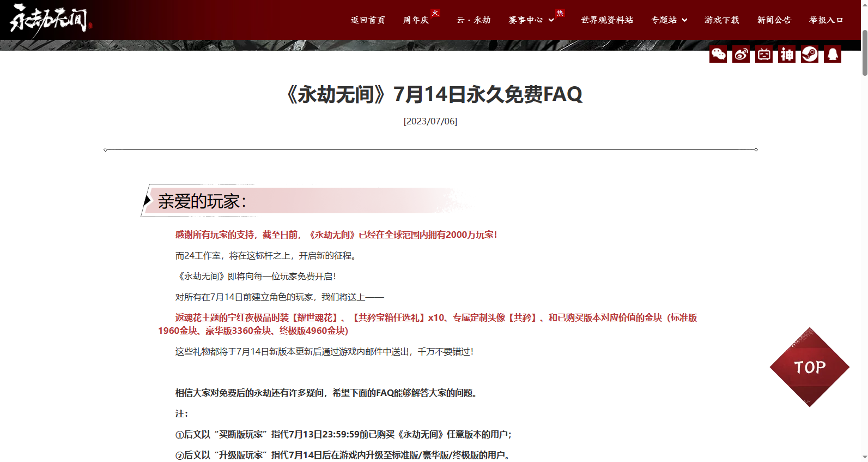Click the 注: label
The height and width of the screenshot is (462, 868).
pyautogui.click(x=181, y=413)
